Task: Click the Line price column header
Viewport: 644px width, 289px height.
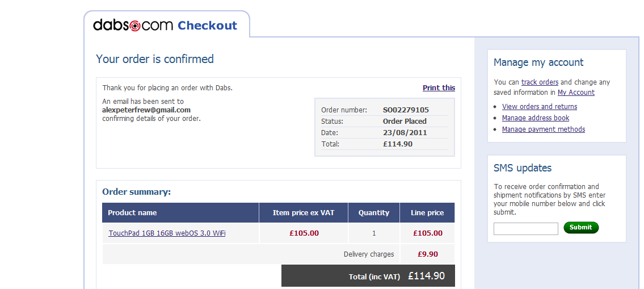Action: 427,213
